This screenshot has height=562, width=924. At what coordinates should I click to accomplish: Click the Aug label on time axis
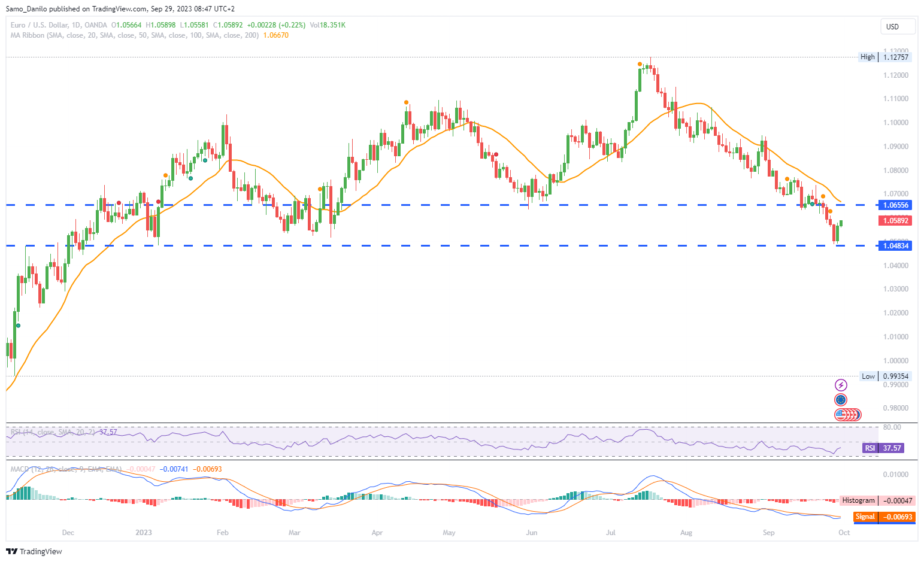686,533
